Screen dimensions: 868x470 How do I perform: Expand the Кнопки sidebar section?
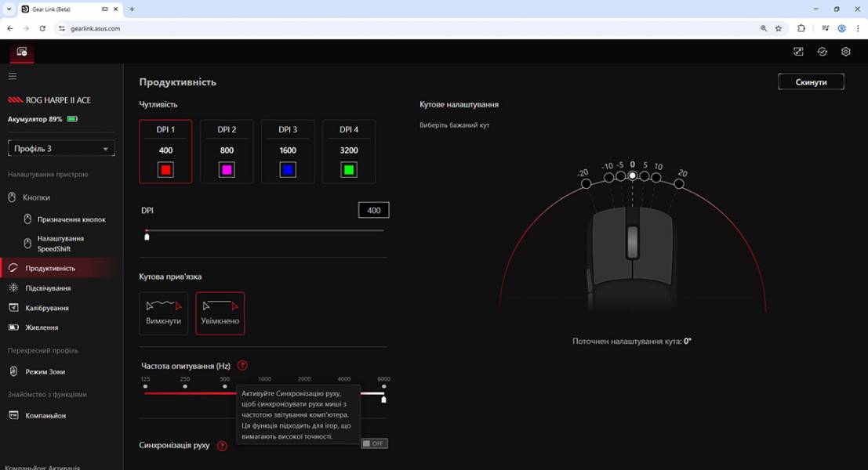(36, 197)
